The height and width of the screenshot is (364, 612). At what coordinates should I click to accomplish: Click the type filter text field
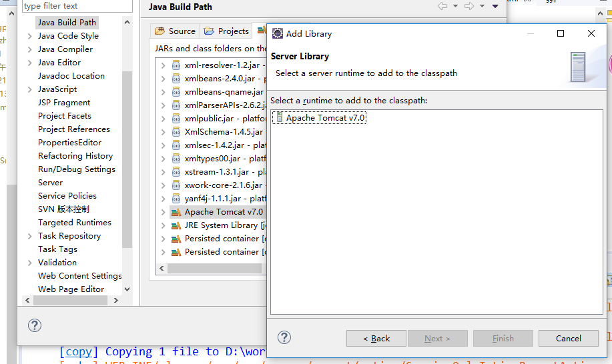tap(77, 6)
